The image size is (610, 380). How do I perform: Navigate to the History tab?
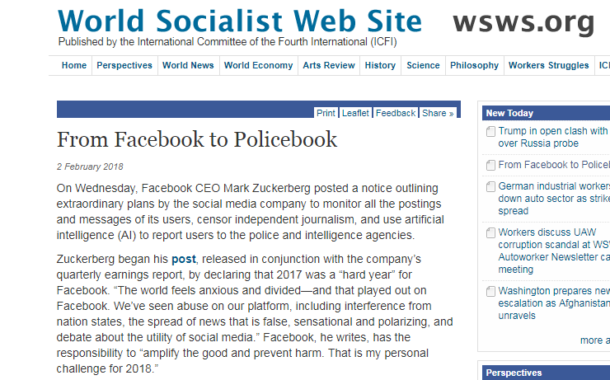380,65
